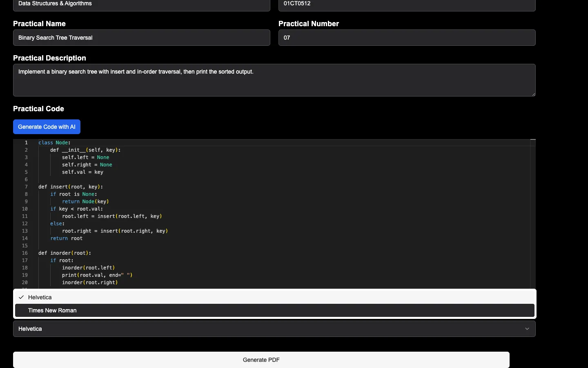The image size is (588, 368).
Task: Select the checked Helvetica option in list
Action: 275,297
